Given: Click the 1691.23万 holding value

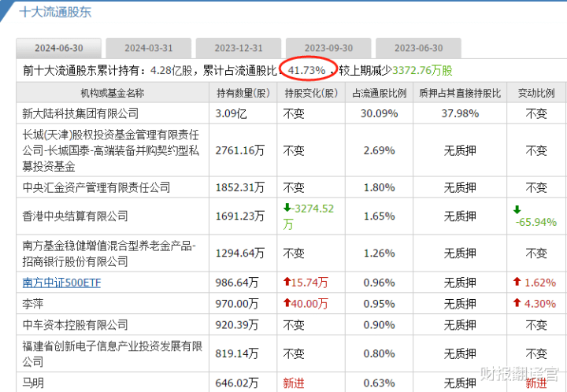Looking at the screenshot, I should [239, 216].
